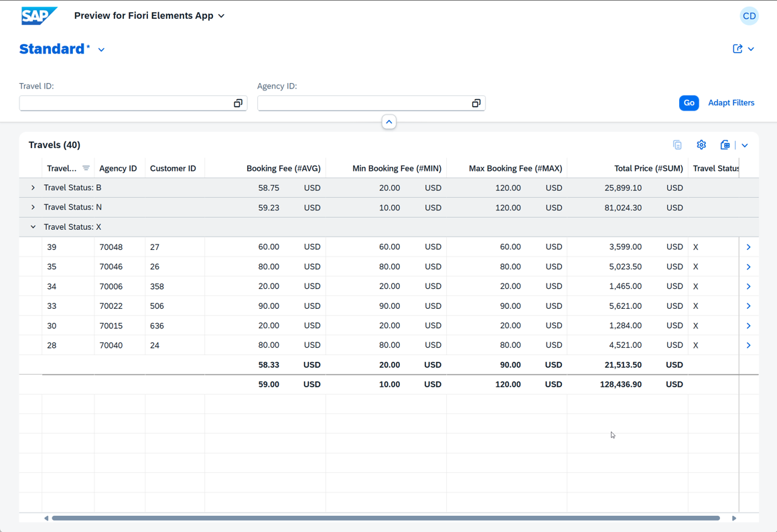Select Agency ID cell 70022
This screenshot has width=777, height=532.
point(111,306)
